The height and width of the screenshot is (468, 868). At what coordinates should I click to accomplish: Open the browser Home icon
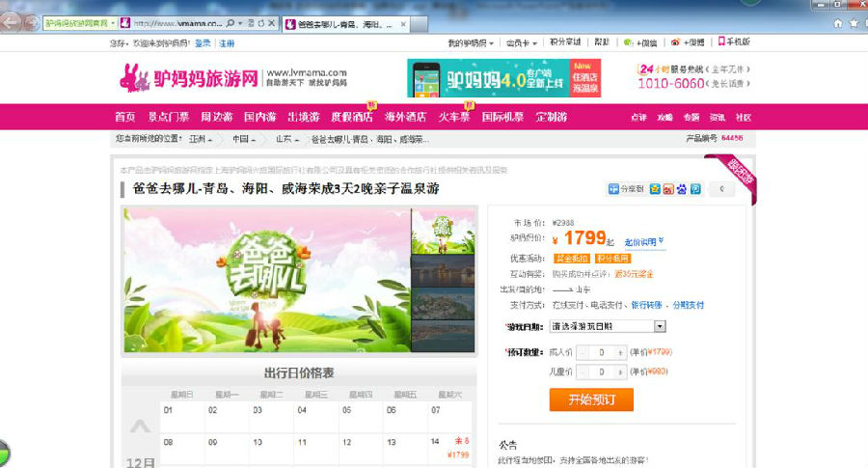pos(838,23)
